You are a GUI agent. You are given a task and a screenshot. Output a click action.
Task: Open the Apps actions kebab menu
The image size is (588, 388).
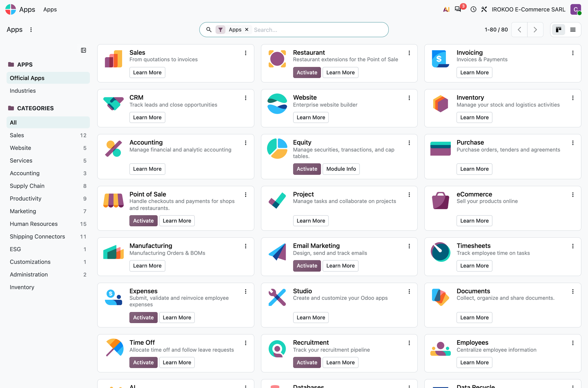pyautogui.click(x=31, y=30)
